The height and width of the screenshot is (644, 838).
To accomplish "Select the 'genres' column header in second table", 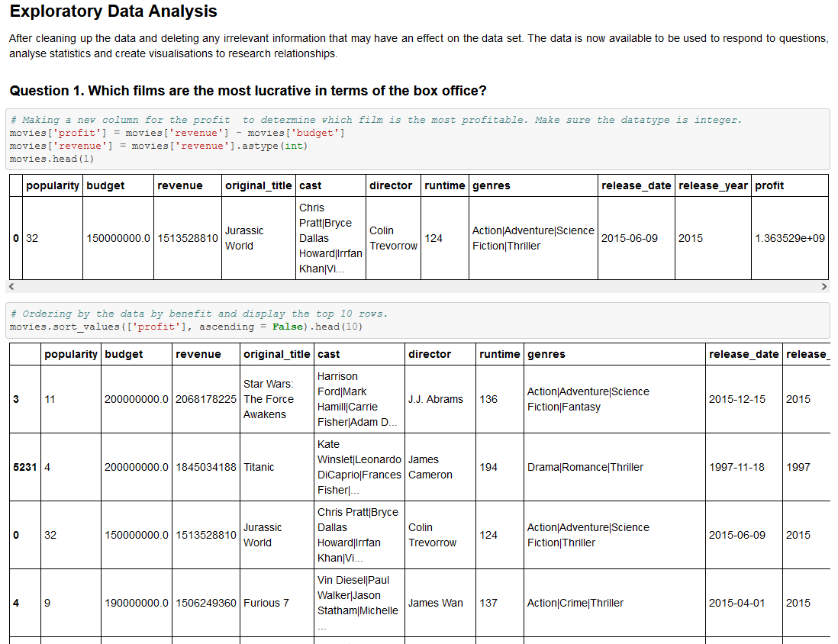I will [543, 354].
